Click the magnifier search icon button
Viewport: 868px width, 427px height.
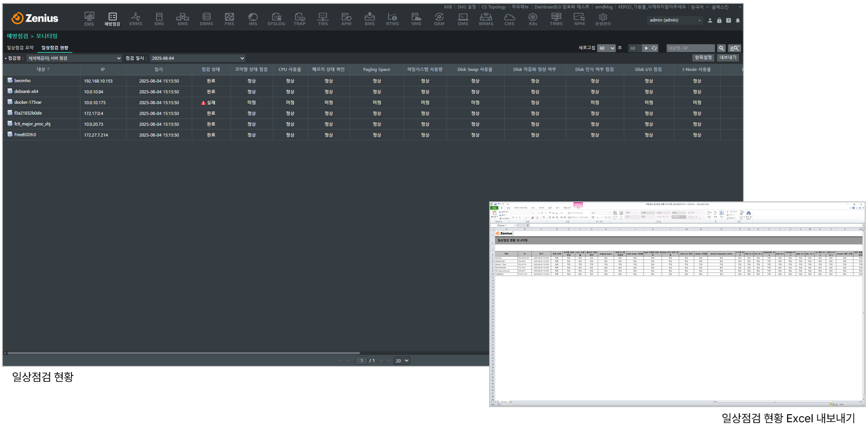click(721, 48)
